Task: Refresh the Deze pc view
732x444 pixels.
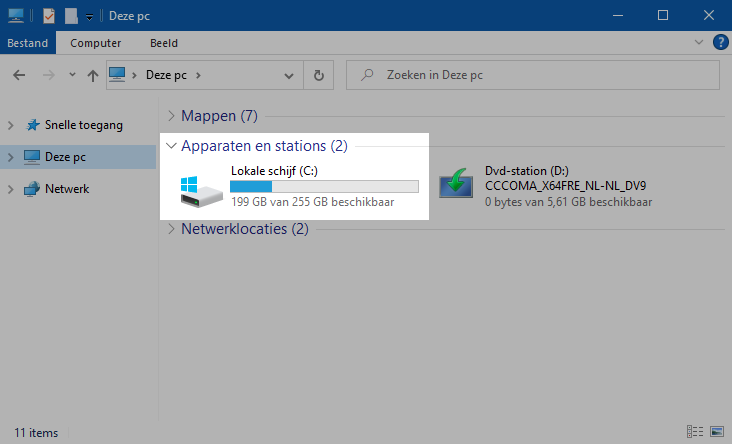Action: (318, 75)
